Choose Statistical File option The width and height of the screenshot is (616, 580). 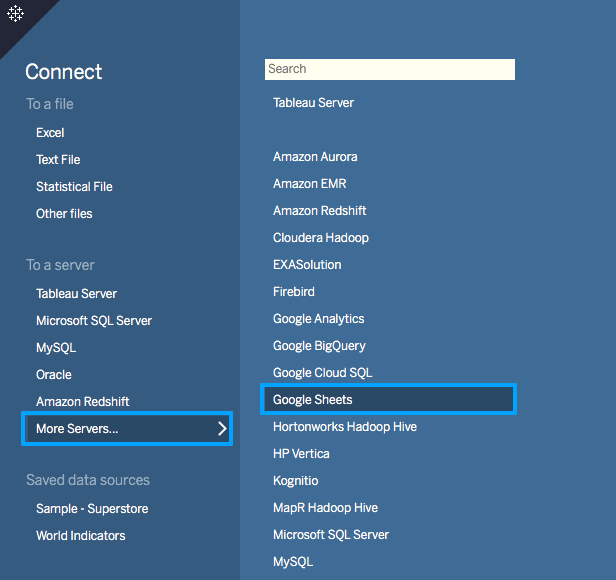click(74, 187)
